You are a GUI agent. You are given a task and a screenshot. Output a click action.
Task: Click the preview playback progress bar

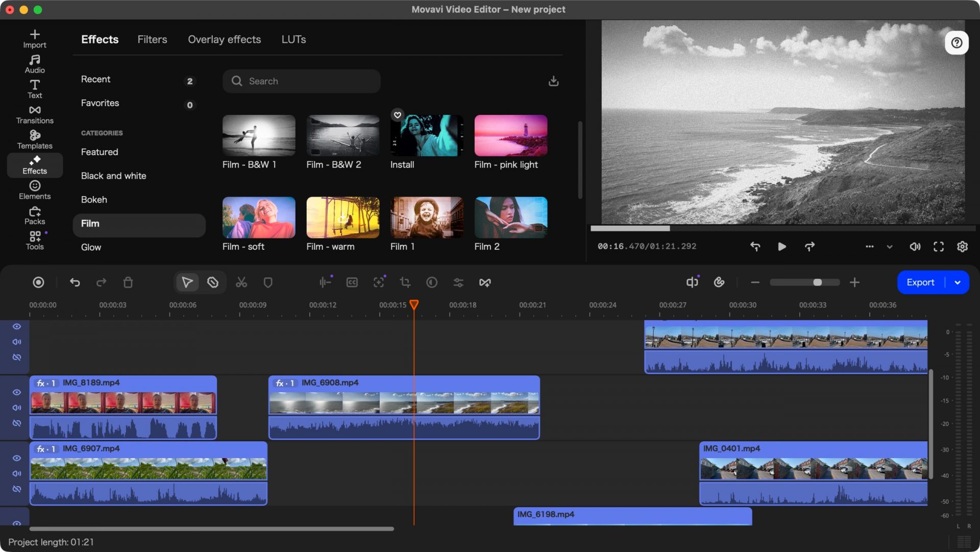click(x=782, y=228)
